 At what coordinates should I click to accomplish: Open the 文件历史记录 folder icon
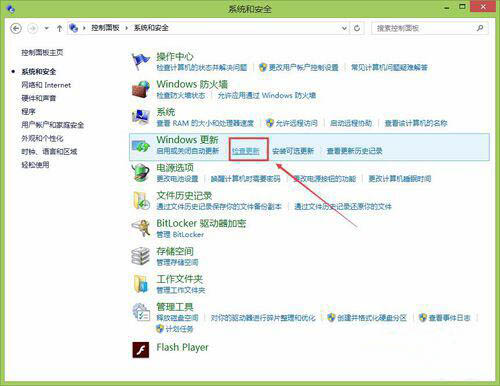click(x=141, y=200)
